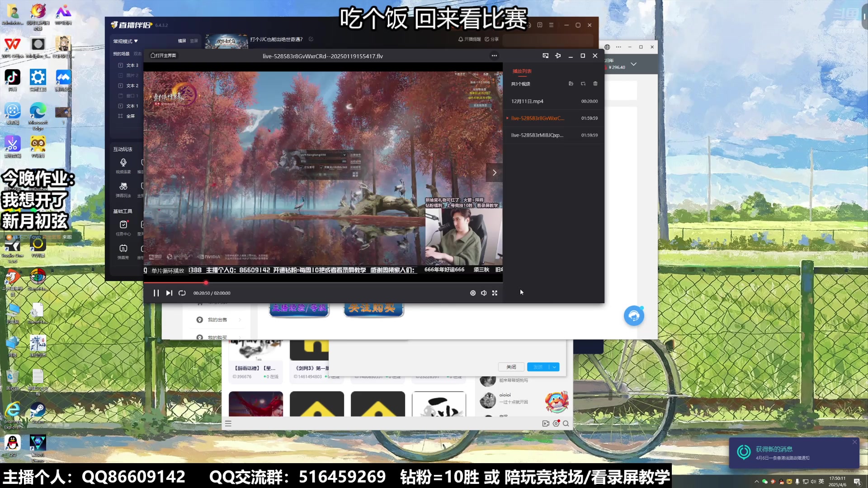The width and height of the screenshot is (868, 488).
Task: Click 打开主界面 home button
Action: click(x=163, y=56)
